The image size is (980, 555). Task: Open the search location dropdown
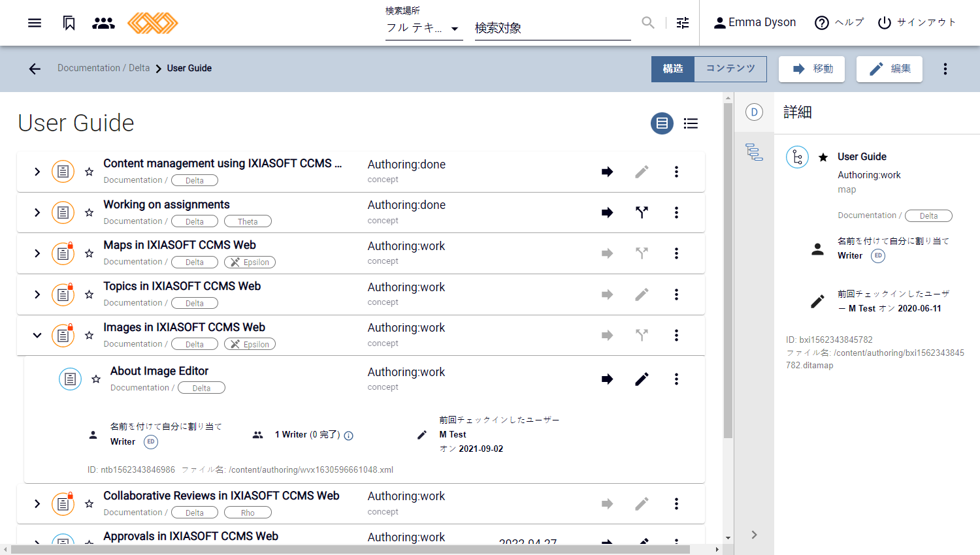coord(424,28)
